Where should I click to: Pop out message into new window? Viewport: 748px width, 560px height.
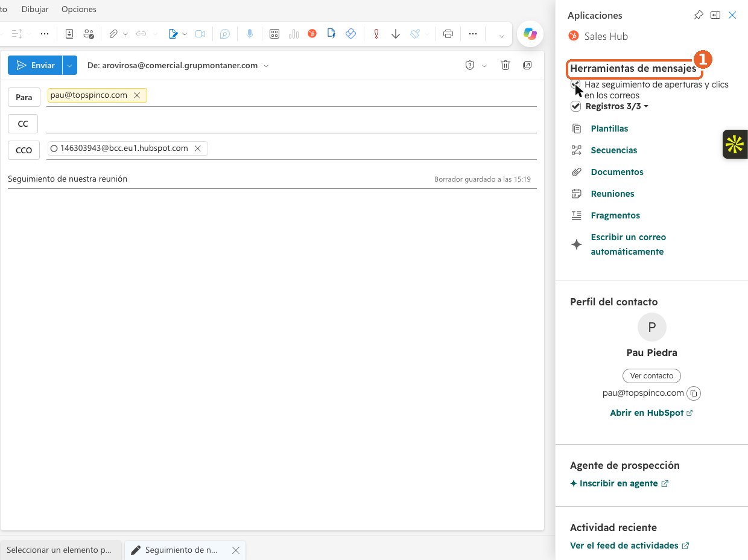coord(527,65)
